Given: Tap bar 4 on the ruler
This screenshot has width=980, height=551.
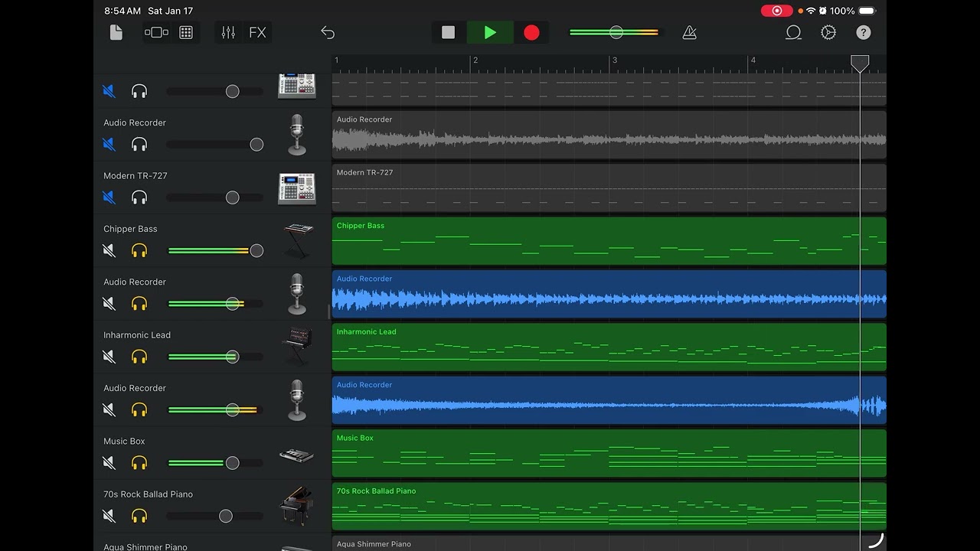Looking at the screenshot, I should (x=753, y=60).
